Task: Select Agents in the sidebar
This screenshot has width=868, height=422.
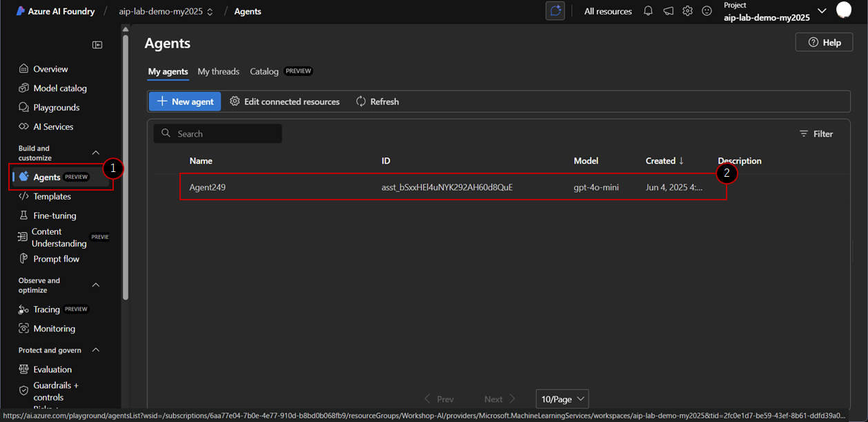Action: pyautogui.click(x=61, y=178)
